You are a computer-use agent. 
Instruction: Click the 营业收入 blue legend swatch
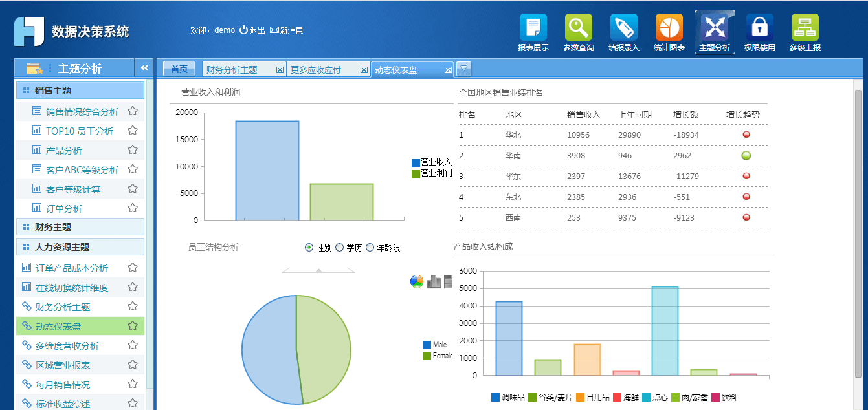pos(416,163)
